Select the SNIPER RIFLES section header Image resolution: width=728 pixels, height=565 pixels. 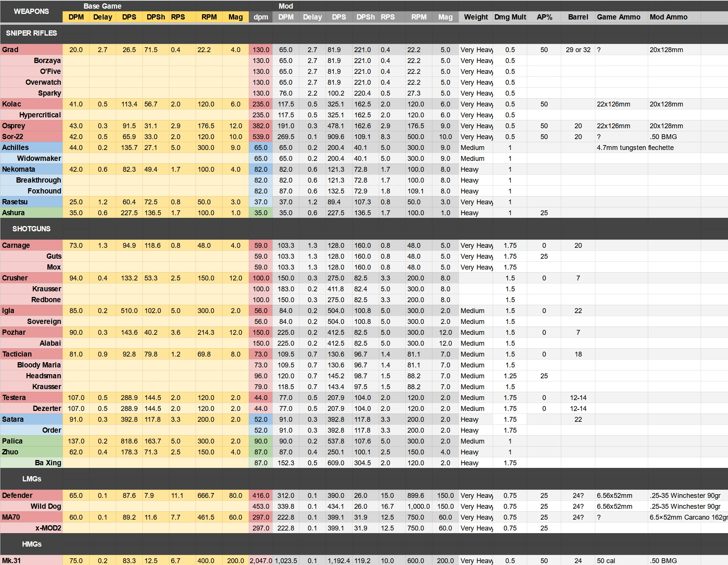pos(31,33)
